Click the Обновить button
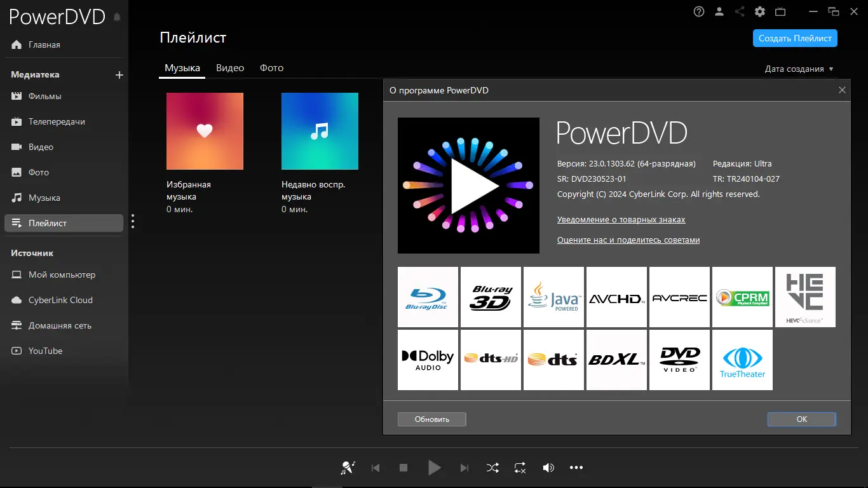The width and height of the screenshot is (868, 488). coord(432,419)
